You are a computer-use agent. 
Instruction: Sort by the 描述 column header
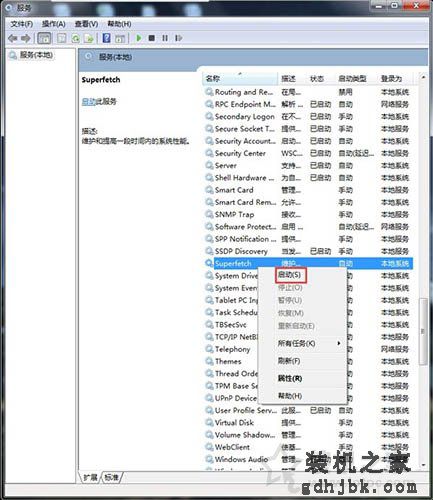[292, 79]
